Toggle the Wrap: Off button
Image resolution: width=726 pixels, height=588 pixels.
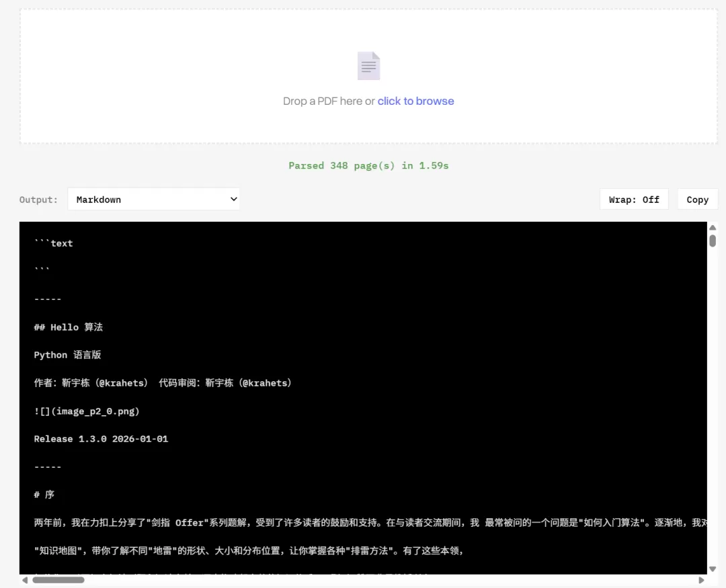(x=633, y=200)
